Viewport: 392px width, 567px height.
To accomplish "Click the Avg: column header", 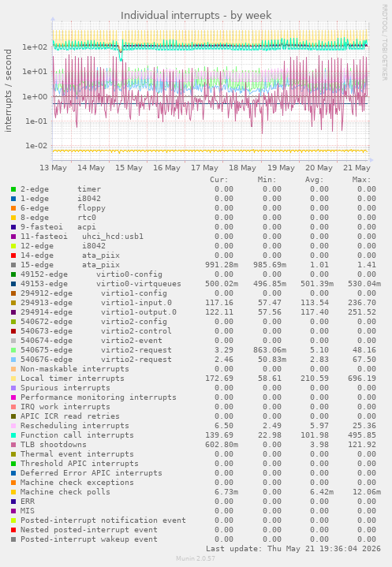I will (314, 180).
